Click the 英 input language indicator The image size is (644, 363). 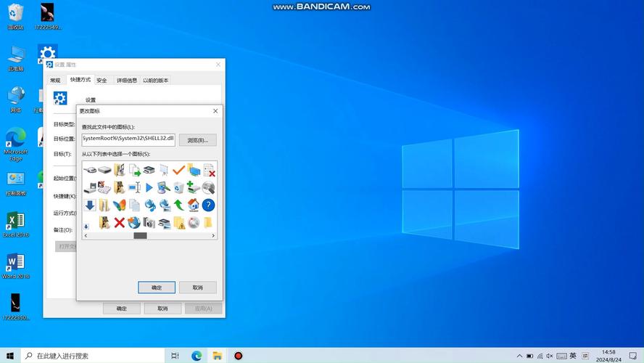click(573, 356)
